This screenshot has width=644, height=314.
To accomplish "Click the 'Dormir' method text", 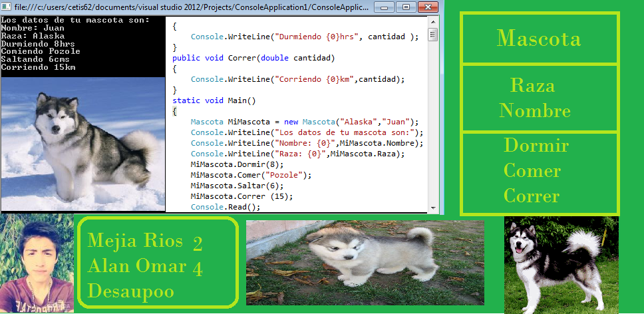I will (x=536, y=146).
